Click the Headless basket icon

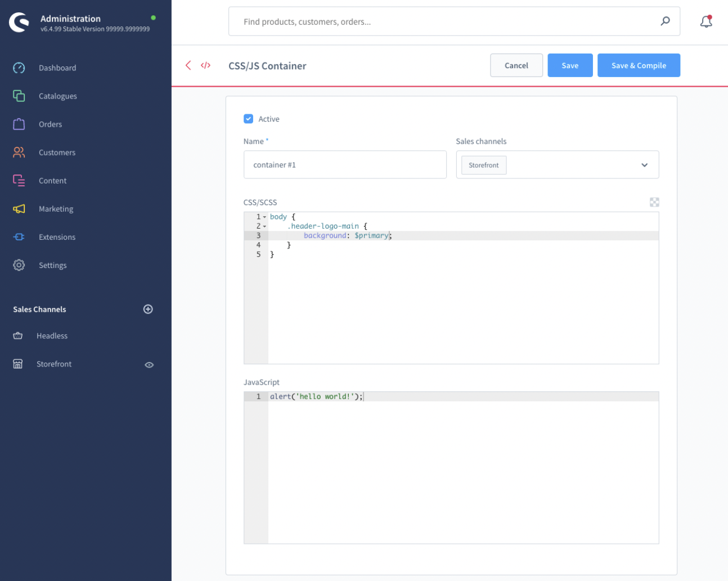point(18,336)
